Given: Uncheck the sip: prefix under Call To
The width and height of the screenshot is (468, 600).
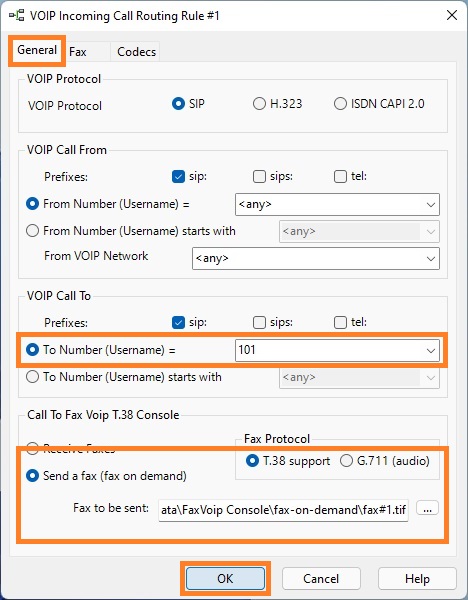Looking at the screenshot, I should (178, 322).
